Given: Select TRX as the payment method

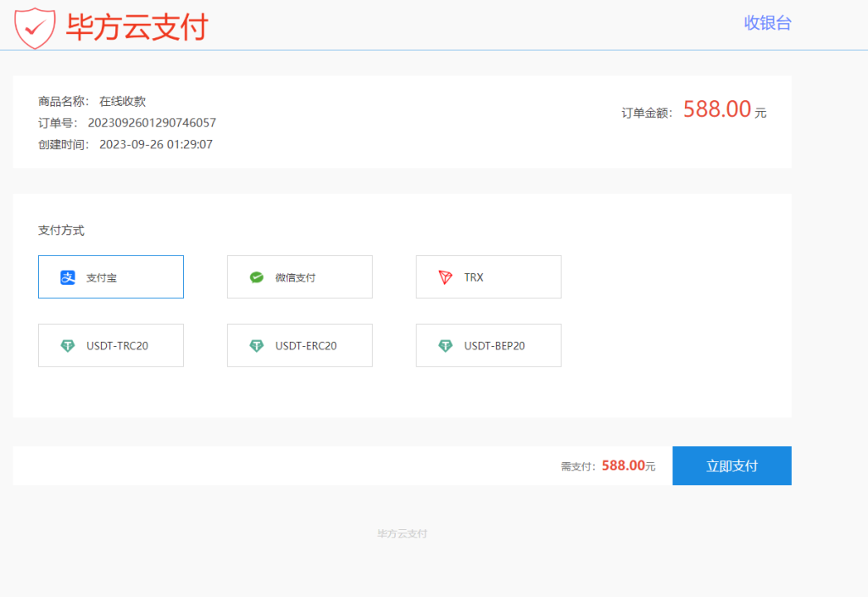Looking at the screenshot, I should [x=488, y=276].
